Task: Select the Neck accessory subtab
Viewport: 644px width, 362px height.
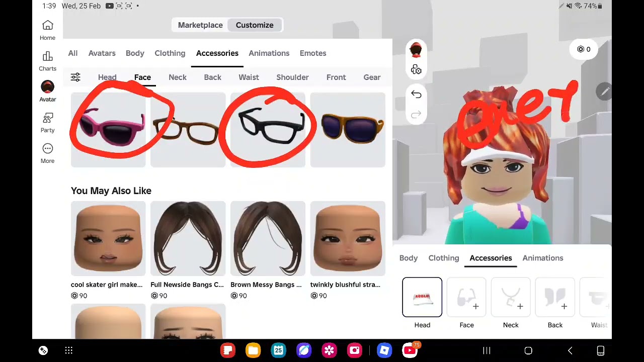Action: (178, 77)
